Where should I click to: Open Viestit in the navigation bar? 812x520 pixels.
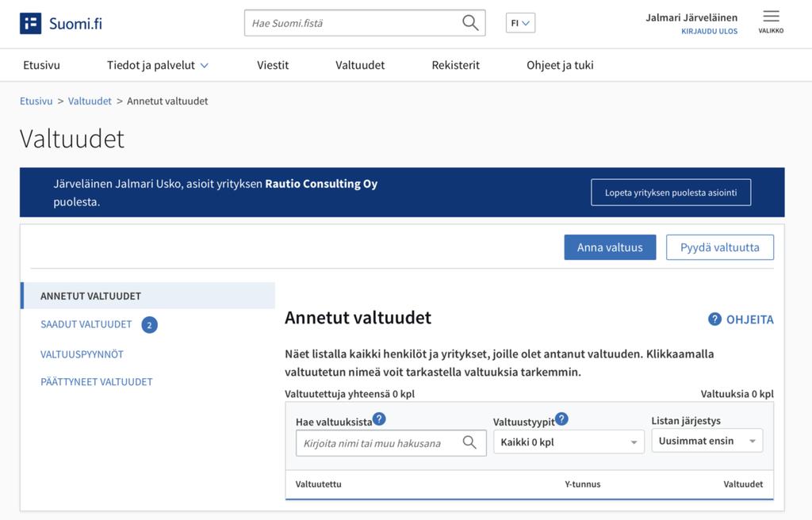(273, 65)
